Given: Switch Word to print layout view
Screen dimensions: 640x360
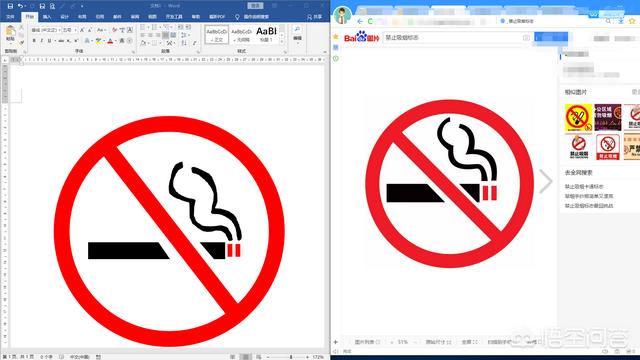Looking at the screenshot, I should click(x=245, y=357).
